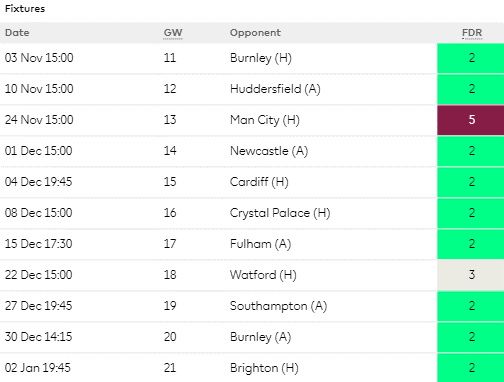Select the Southampton (A) opponent

click(278, 306)
